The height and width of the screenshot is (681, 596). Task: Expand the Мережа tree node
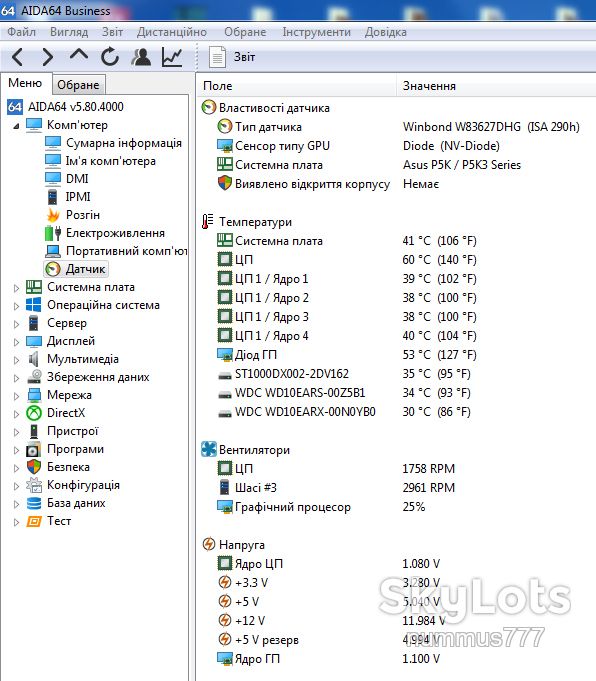click(16, 396)
